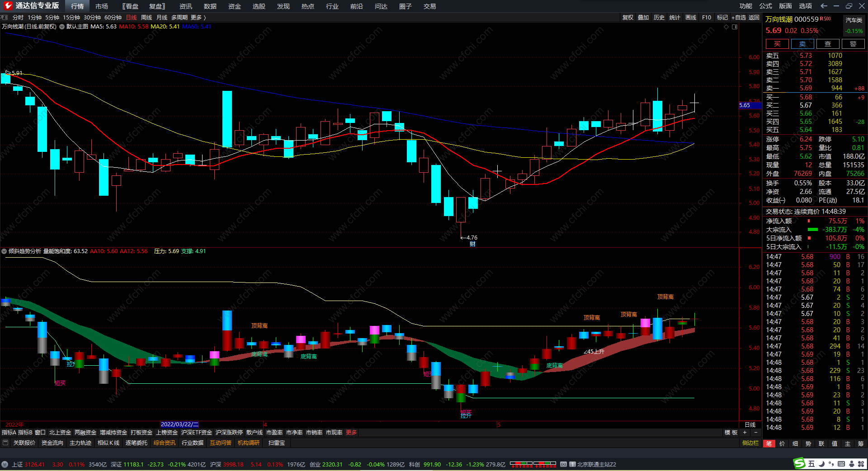This screenshot has width=868, height=471.
Task: Expand red 更多 in indicator bar
Action: [351, 433]
